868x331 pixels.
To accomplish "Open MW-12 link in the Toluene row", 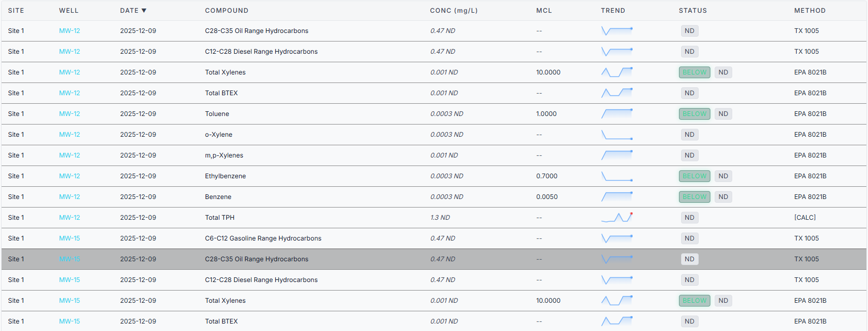I will pyautogui.click(x=70, y=114).
